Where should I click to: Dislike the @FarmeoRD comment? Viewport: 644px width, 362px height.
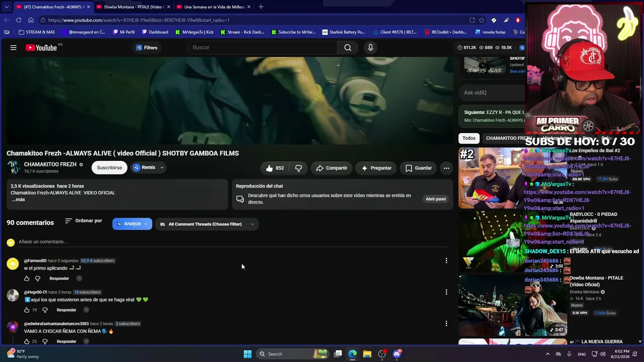pyautogui.click(x=38, y=279)
